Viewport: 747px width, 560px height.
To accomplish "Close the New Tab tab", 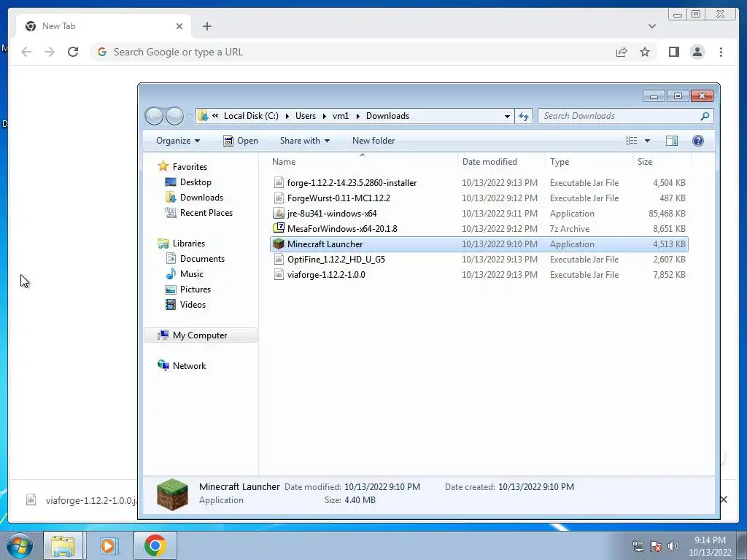I will (x=179, y=26).
